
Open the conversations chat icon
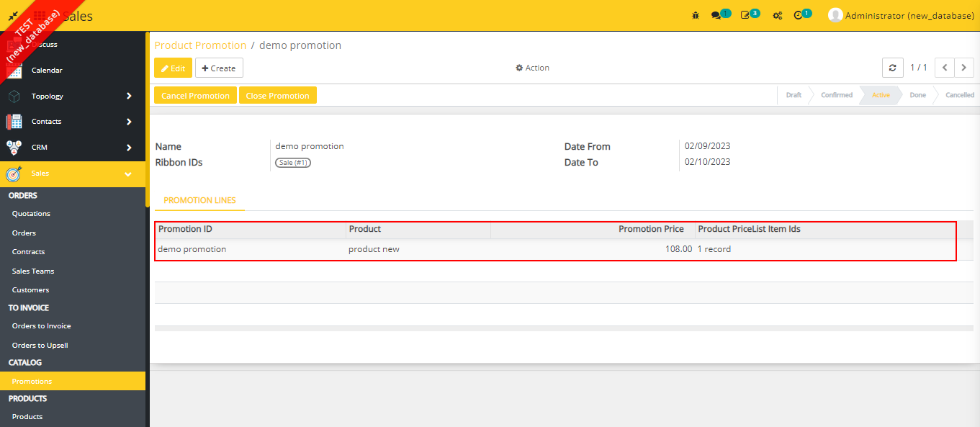click(x=716, y=15)
